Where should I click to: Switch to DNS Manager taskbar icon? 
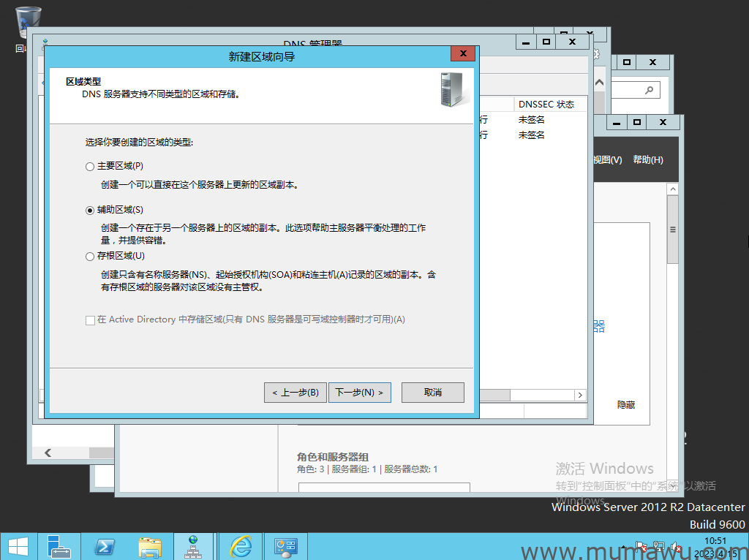194,546
